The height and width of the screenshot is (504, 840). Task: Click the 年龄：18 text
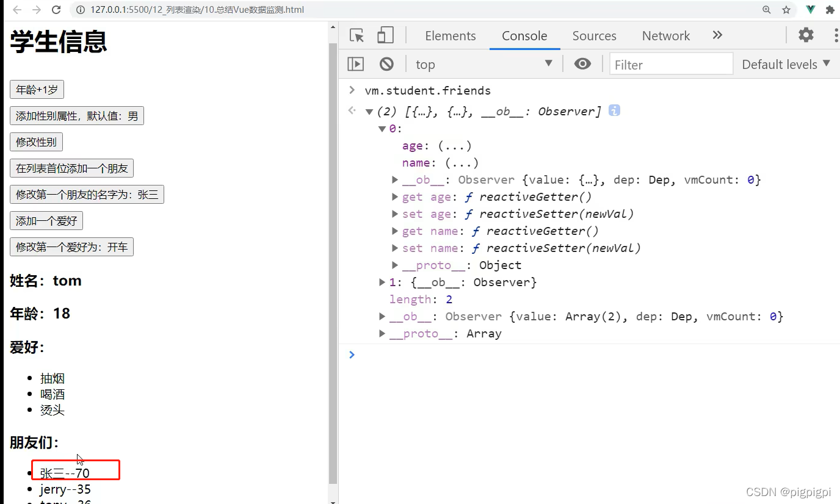[x=40, y=314]
